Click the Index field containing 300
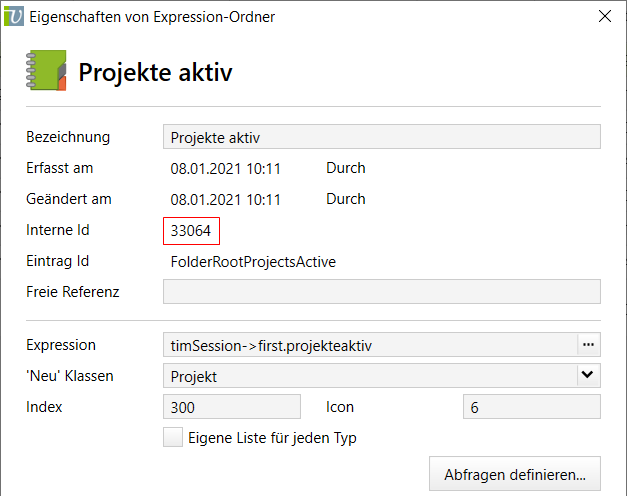 point(231,407)
